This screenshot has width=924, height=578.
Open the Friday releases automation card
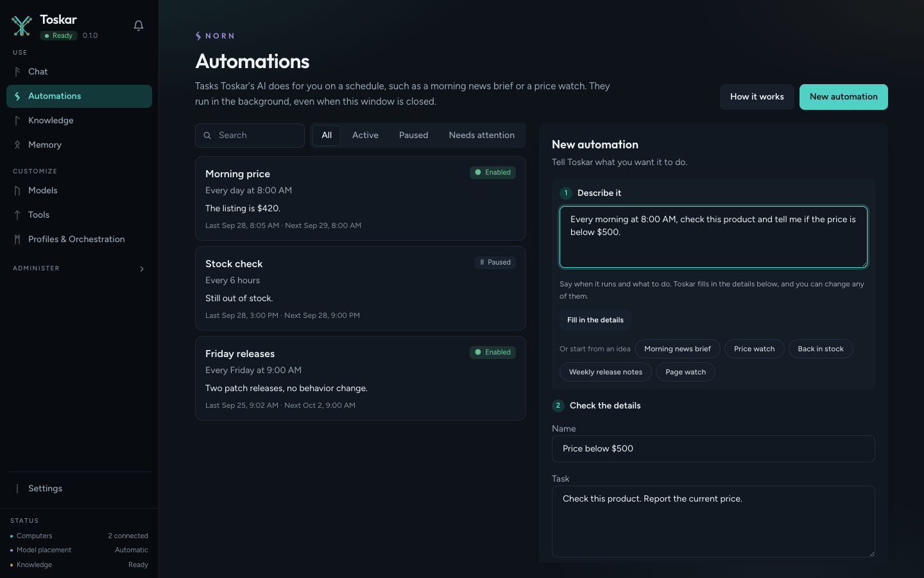coord(361,378)
